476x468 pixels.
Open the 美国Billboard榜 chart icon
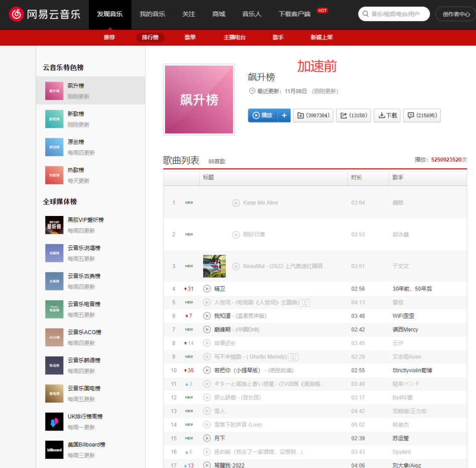point(54,450)
